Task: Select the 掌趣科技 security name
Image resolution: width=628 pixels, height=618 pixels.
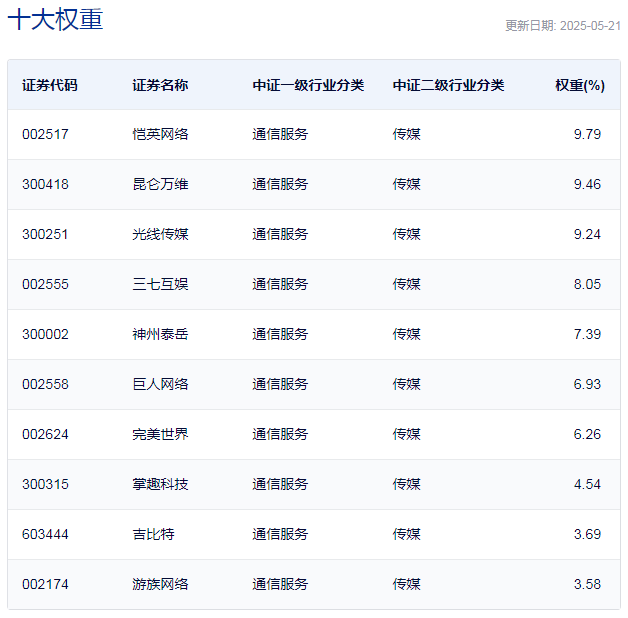Action: 160,484
